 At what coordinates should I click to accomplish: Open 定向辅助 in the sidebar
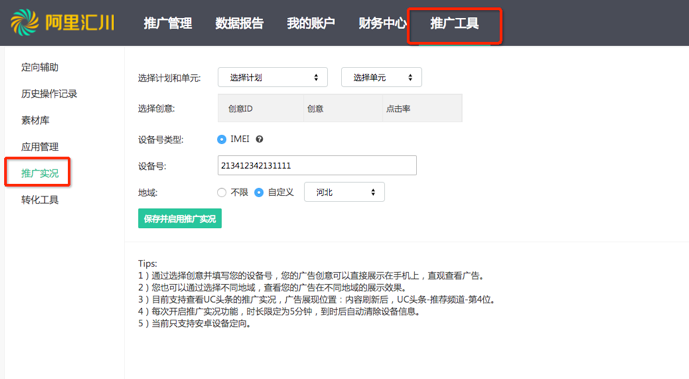tap(40, 67)
